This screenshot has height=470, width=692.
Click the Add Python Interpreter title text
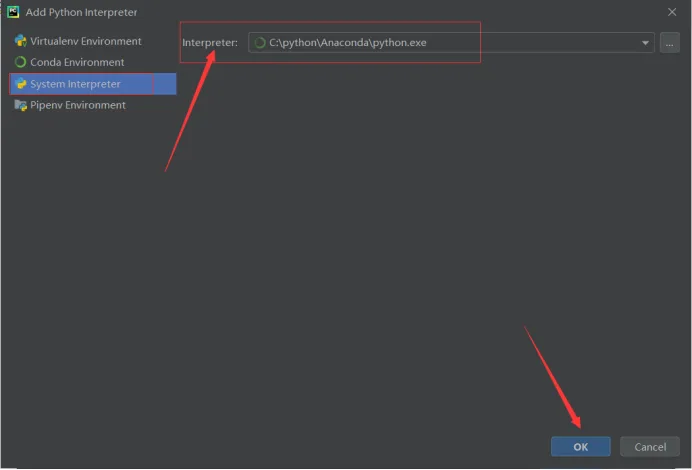coord(81,12)
